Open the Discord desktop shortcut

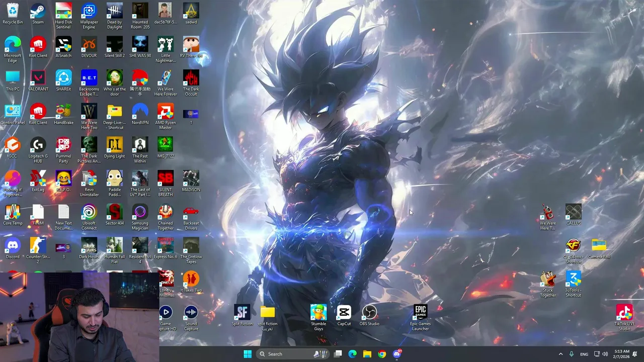(13, 248)
